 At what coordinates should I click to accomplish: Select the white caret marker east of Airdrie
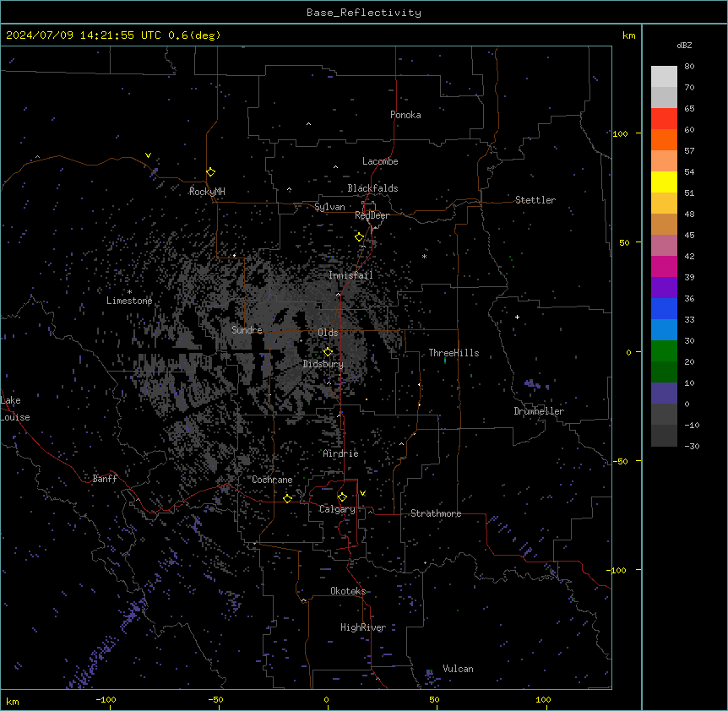402,444
